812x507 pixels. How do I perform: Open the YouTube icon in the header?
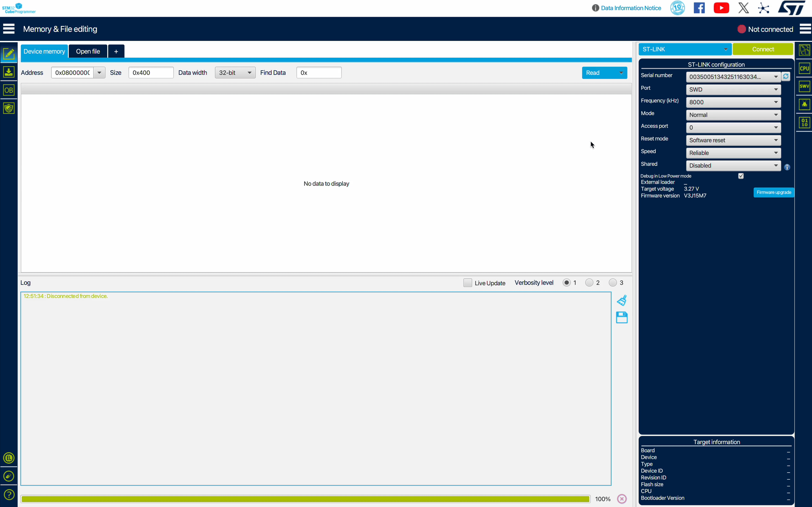(721, 8)
